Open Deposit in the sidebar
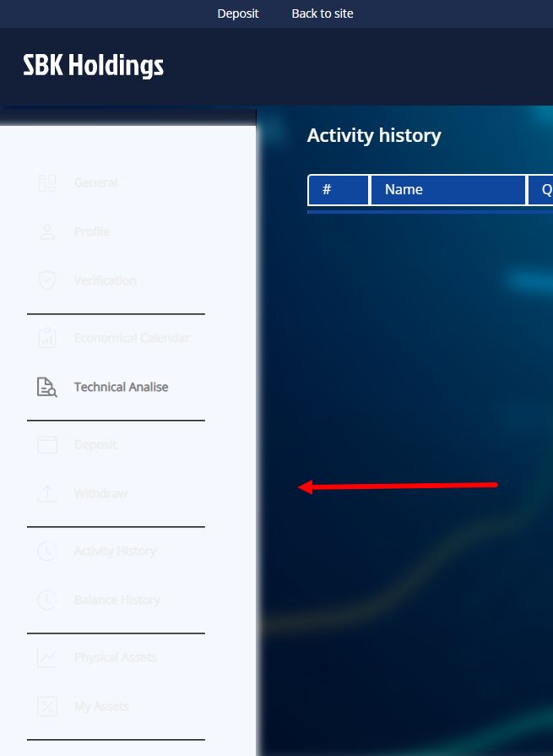This screenshot has height=756, width=553. (x=95, y=444)
